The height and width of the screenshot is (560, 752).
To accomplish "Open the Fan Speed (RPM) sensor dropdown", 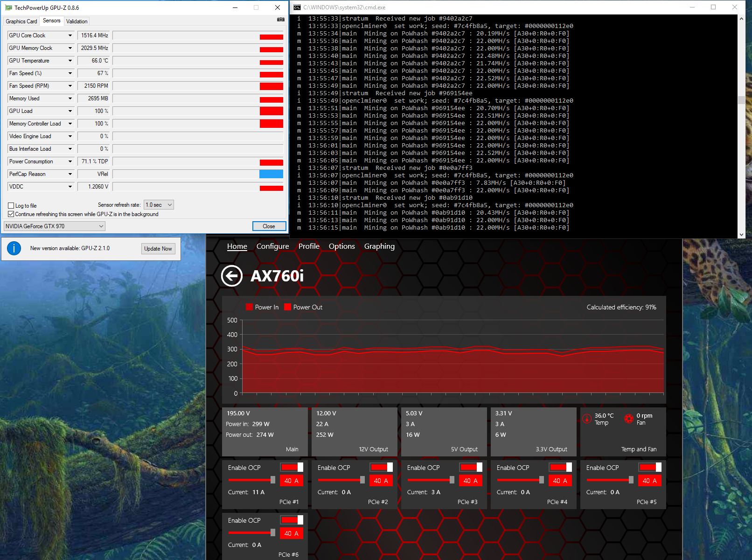I will (70, 86).
